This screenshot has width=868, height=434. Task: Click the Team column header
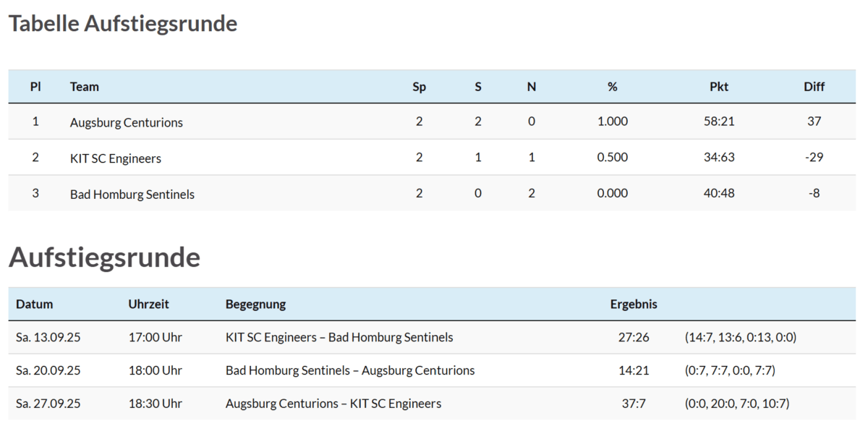click(84, 87)
